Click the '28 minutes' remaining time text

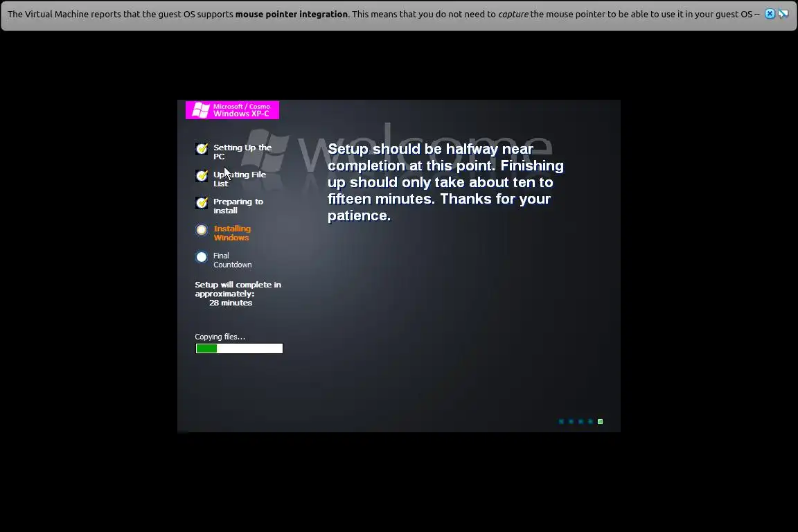click(x=231, y=303)
